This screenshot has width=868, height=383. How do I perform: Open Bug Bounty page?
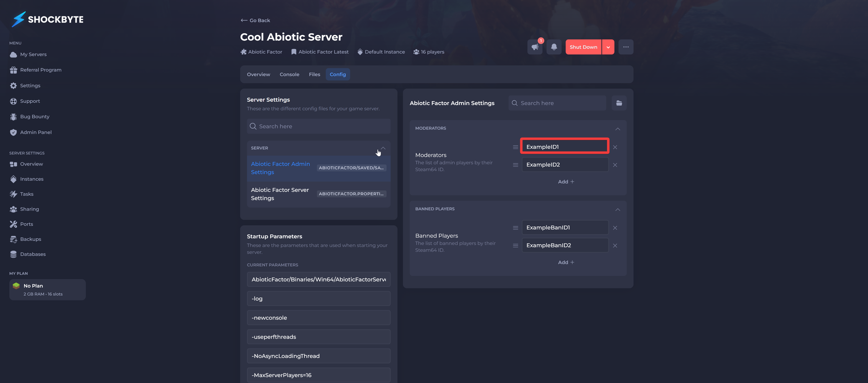click(30, 117)
